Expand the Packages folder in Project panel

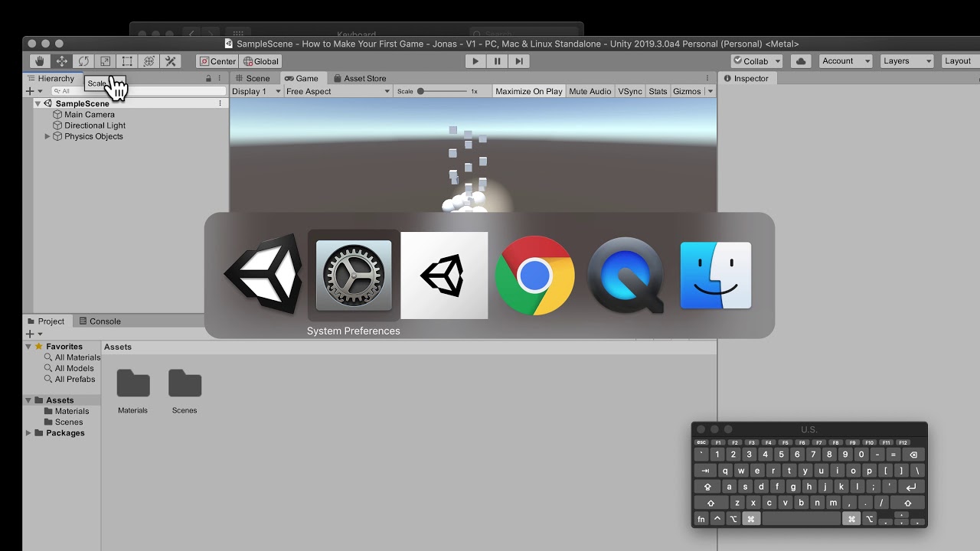point(28,433)
